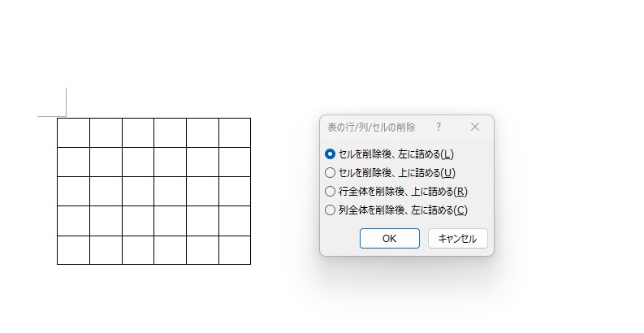Click the bottom-left cell of the table
Image resolution: width=644 pixels, height=333 pixels.
click(73, 250)
